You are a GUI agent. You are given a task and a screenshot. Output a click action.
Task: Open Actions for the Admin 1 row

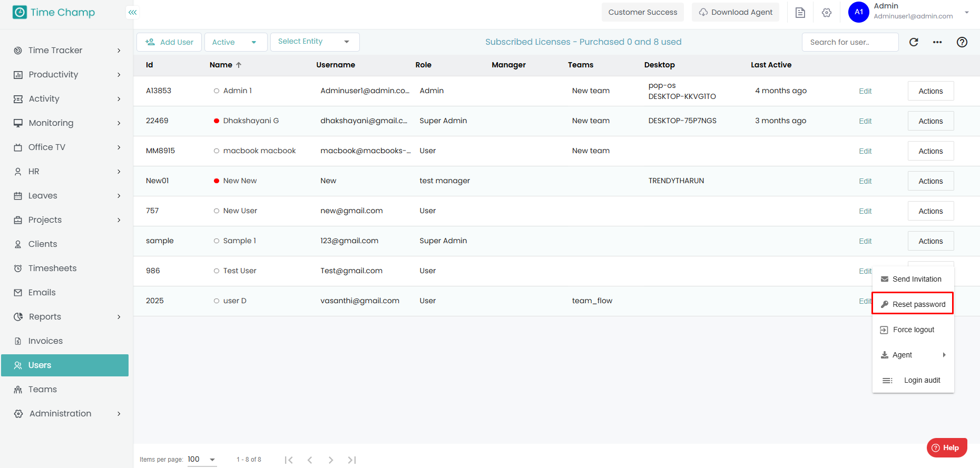930,91
